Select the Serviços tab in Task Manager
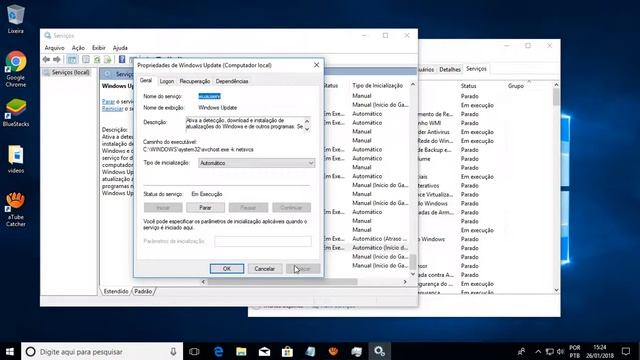 [x=476, y=69]
